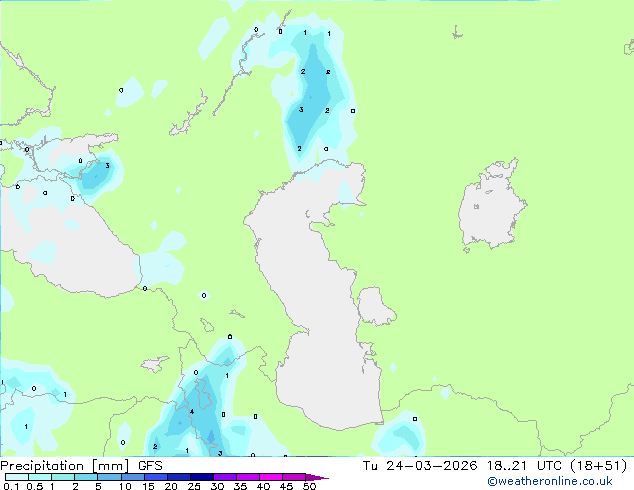The height and width of the screenshot is (490, 634).
Task: Pick the 10 to 15 mm legend swatch
Action: (x=133, y=477)
